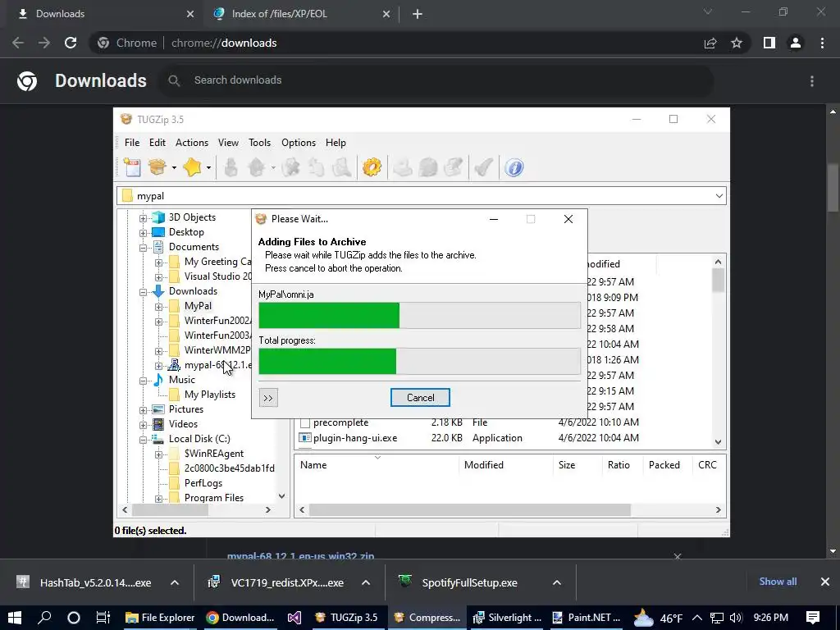The image size is (840, 630).
Task: Open TUGZip options via the gear icon
Action: [372, 167]
